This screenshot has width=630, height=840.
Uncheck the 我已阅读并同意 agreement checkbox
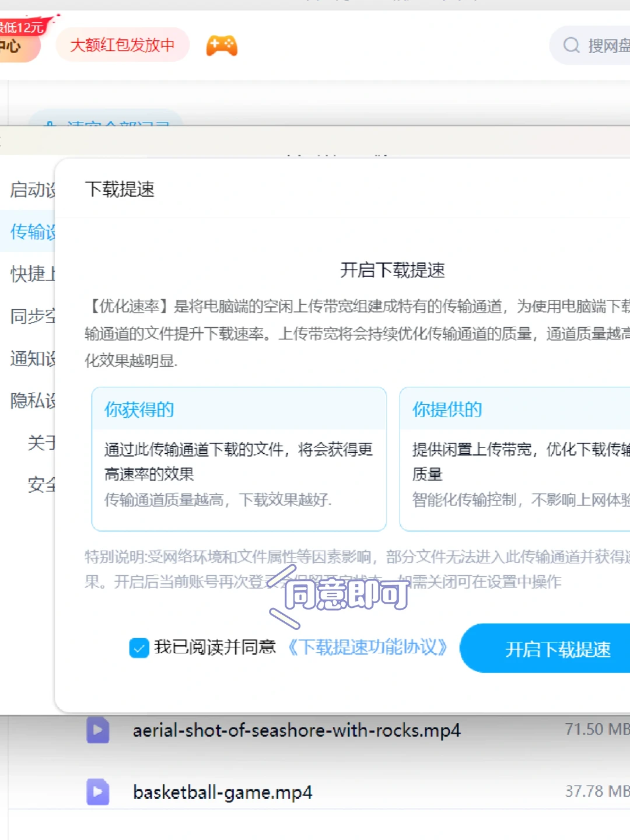139,647
